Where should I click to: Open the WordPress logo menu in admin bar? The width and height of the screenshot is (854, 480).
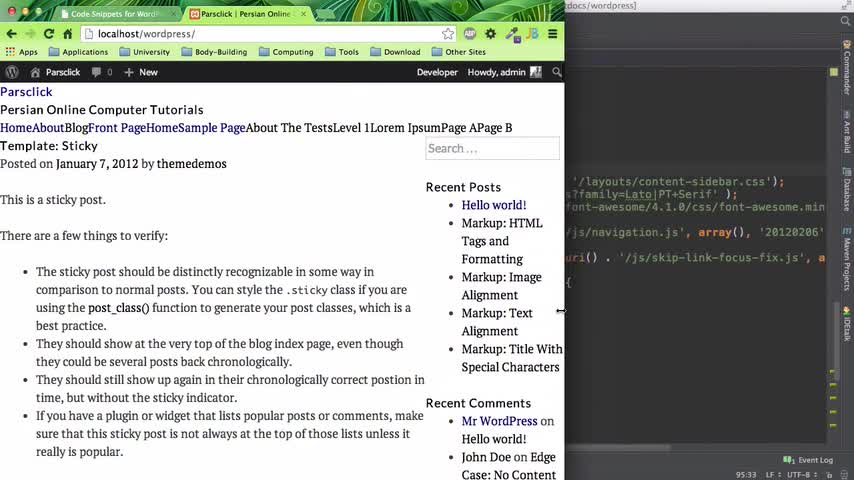12,72
